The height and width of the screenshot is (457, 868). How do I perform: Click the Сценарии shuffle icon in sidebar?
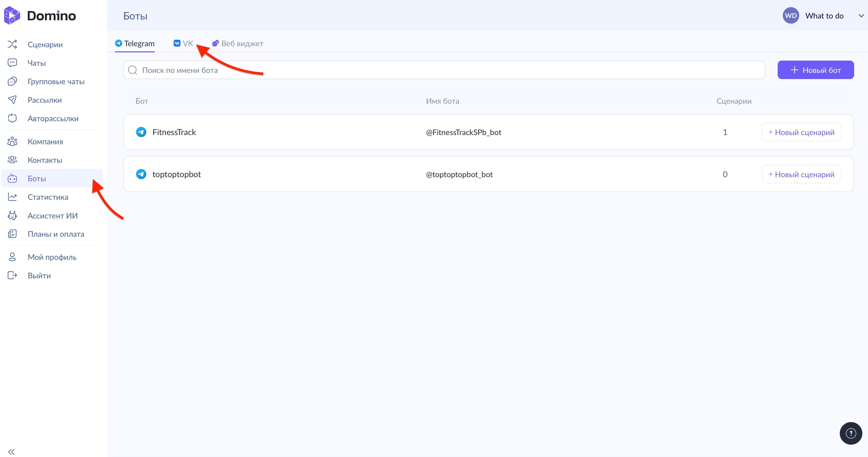click(x=12, y=44)
